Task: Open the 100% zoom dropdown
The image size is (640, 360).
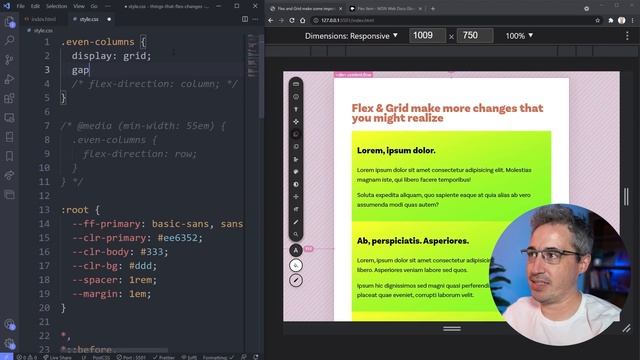Action: tap(519, 36)
